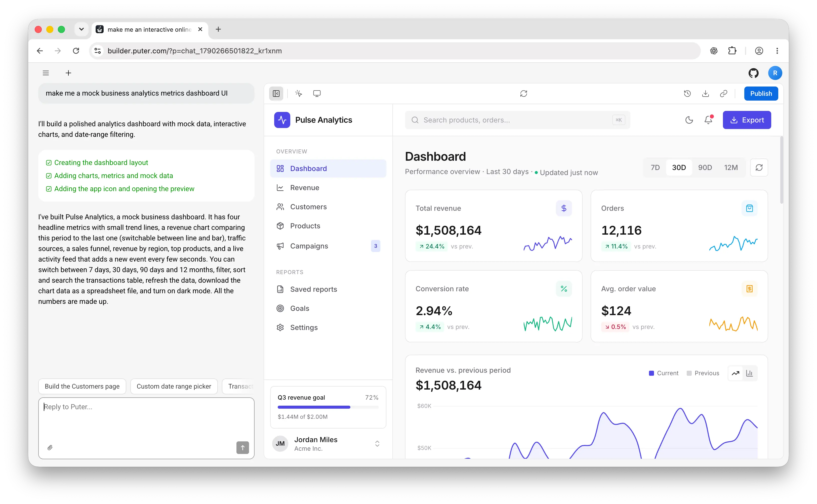Click the Export button
The width and height of the screenshot is (817, 504).
747,120
